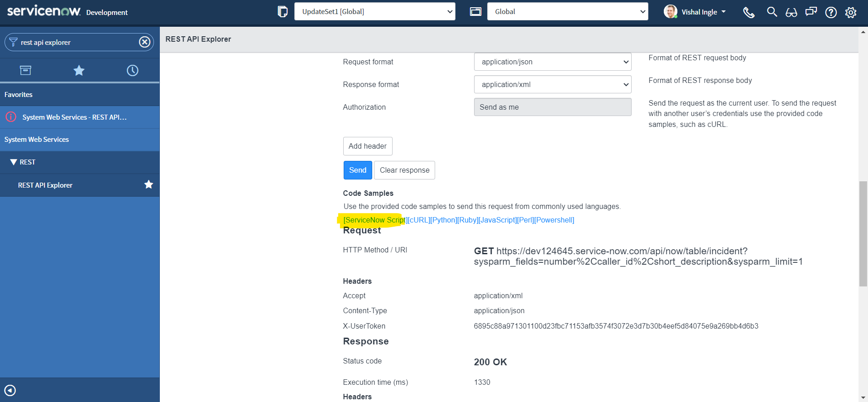
Task: Click the info icon beside favorites entry
Action: 11,117
